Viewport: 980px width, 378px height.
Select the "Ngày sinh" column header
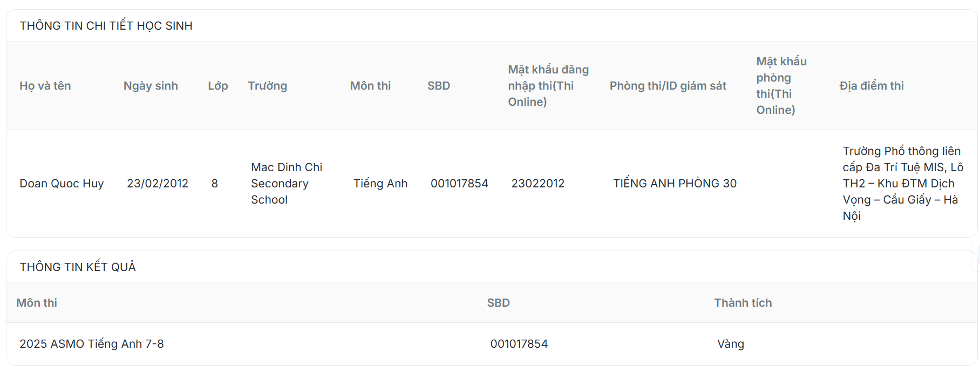[151, 86]
